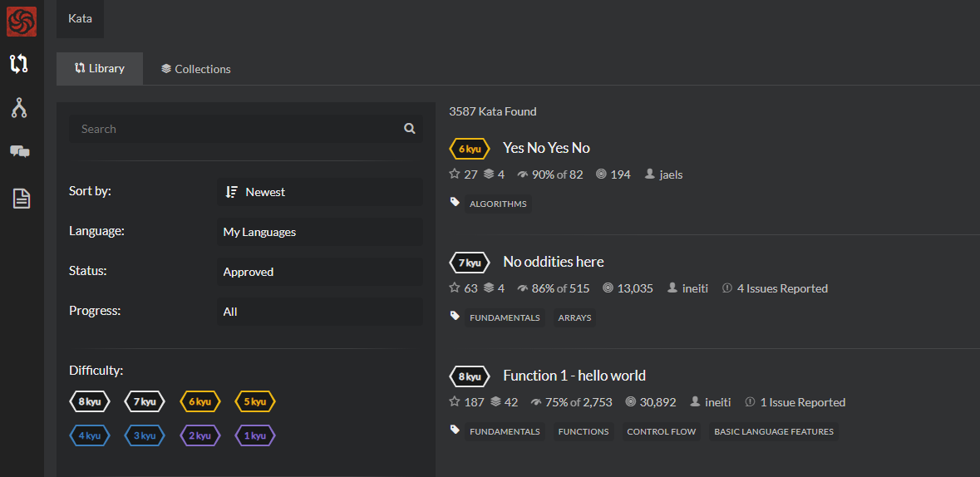This screenshot has width=980, height=477.
Task: Filter by the BASIC LANGUAGE FEATURES tag
Action: 774,431
